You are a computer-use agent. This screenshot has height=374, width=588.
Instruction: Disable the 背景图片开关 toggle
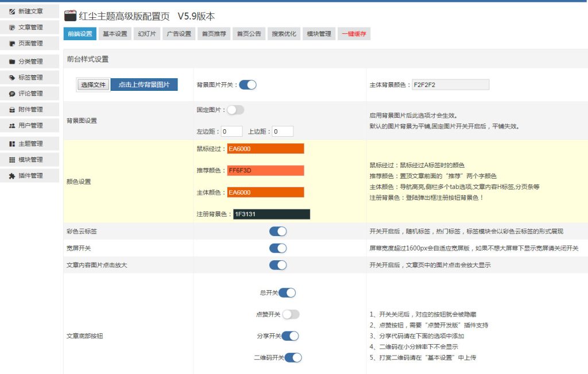247,85
